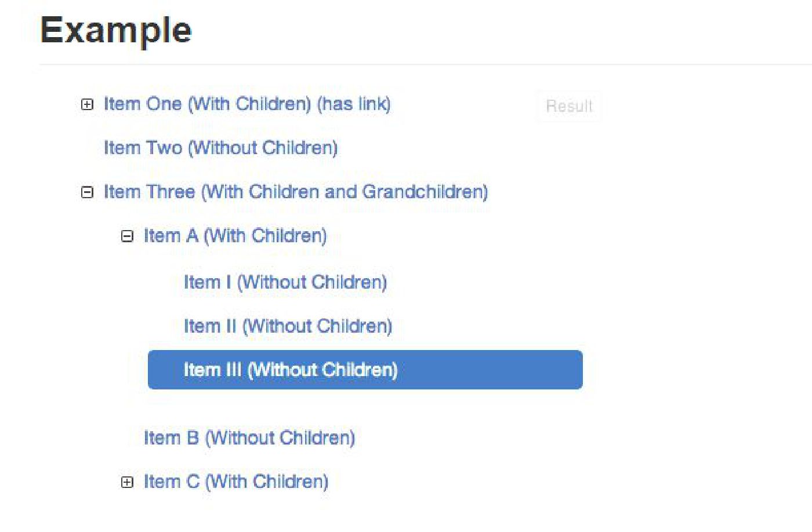Click the Example heading text
Image resolution: width=812 pixels, height=532 pixels.
click(x=116, y=30)
